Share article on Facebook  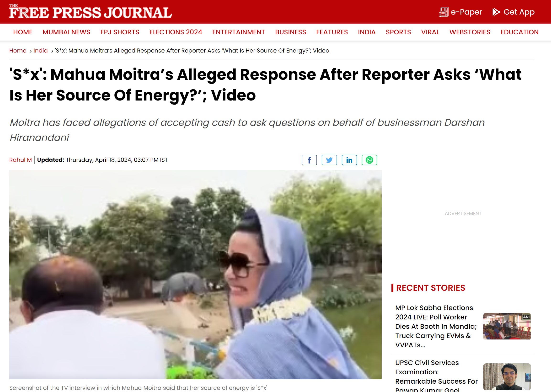point(309,160)
